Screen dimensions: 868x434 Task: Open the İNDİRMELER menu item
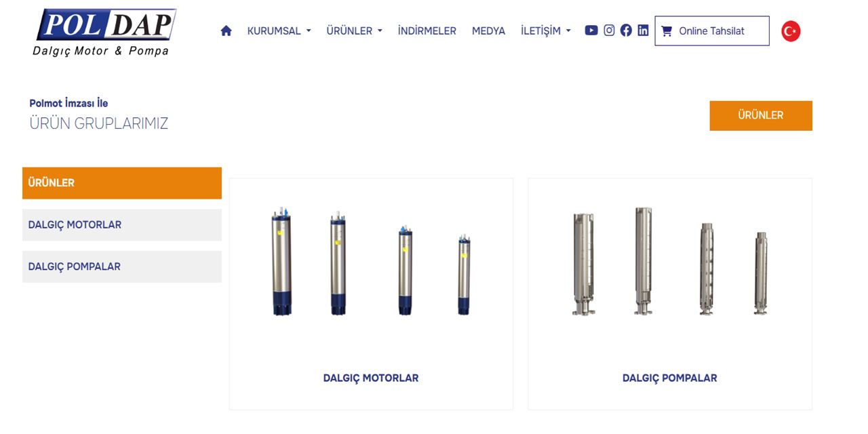(x=427, y=31)
